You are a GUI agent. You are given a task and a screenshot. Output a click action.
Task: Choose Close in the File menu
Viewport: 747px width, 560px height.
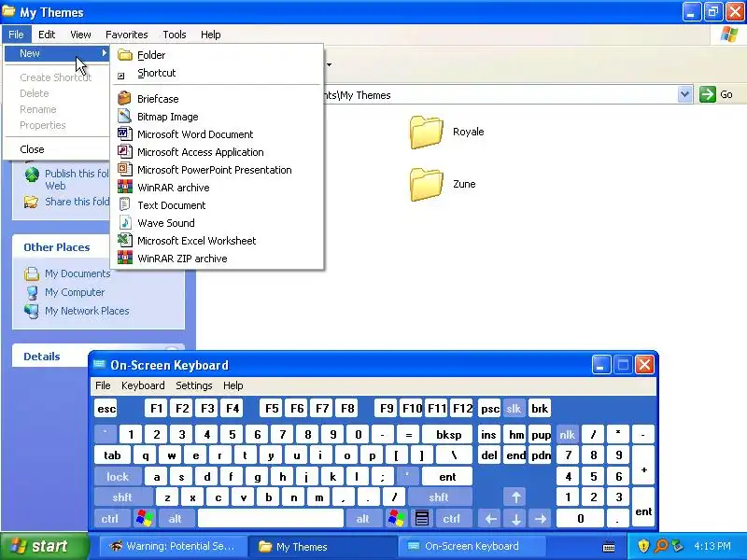pyautogui.click(x=32, y=149)
